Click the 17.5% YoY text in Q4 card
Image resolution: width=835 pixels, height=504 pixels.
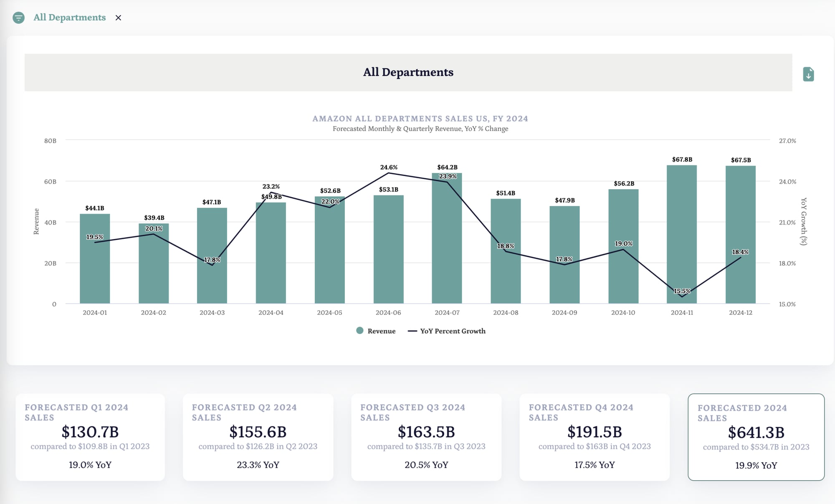(x=595, y=465)
